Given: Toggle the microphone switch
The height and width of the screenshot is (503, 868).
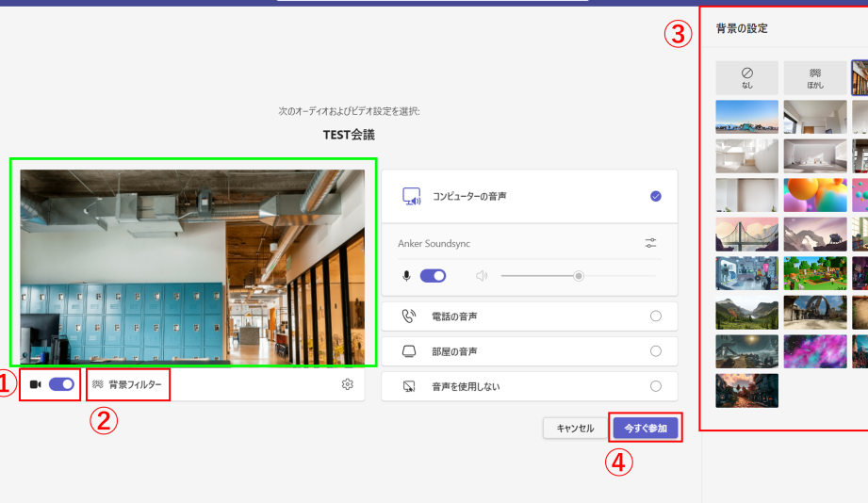Looking at the screenshot, I should click(433, 276).
